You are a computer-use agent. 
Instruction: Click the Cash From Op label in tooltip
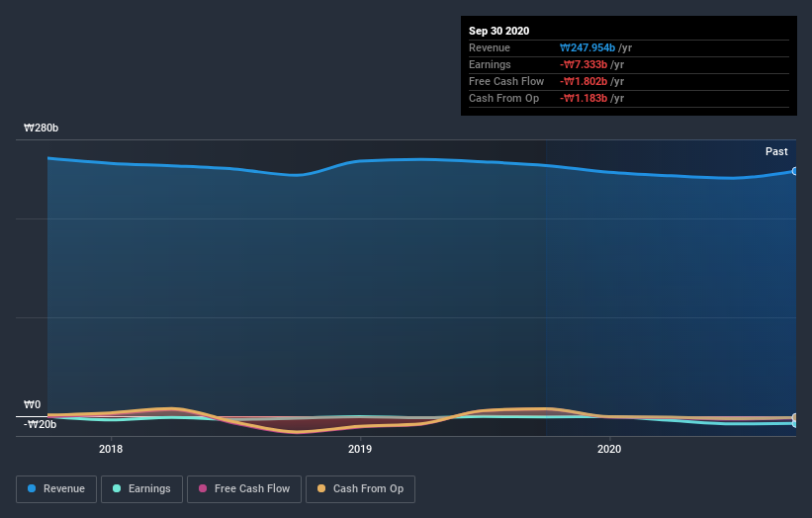click(x=503, y=98)
